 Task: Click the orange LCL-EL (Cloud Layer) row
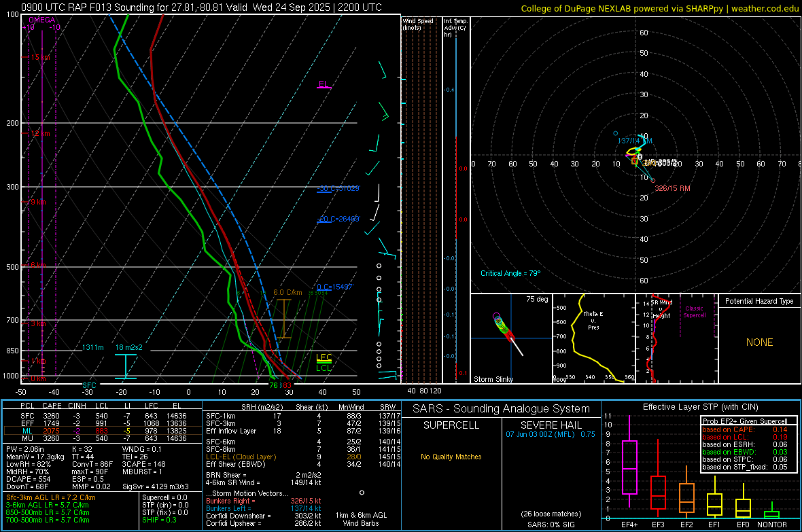303,457
